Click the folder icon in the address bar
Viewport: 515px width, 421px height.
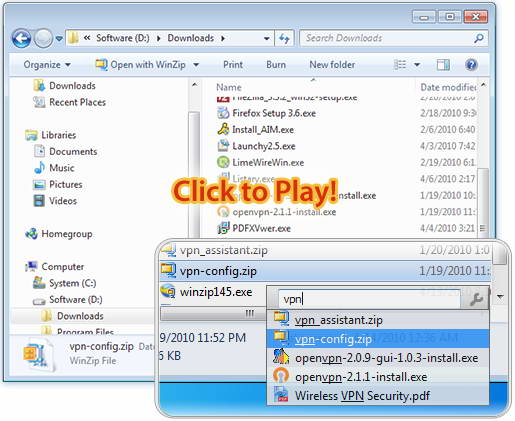tap(73, 38)
